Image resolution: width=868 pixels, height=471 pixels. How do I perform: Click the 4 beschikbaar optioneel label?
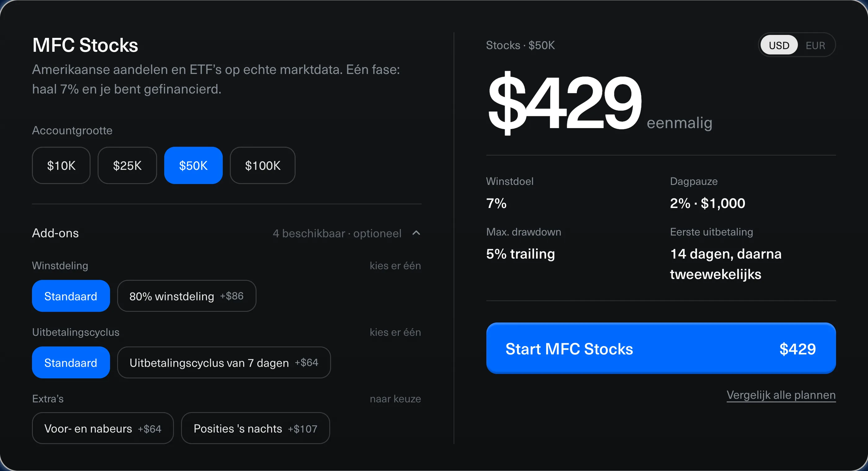point(337,233)
